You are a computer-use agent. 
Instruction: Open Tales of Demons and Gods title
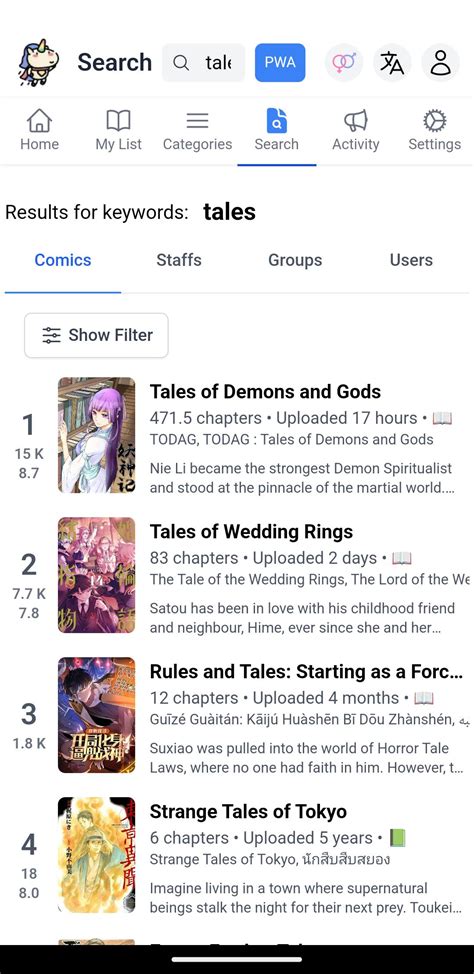(265, 392)
